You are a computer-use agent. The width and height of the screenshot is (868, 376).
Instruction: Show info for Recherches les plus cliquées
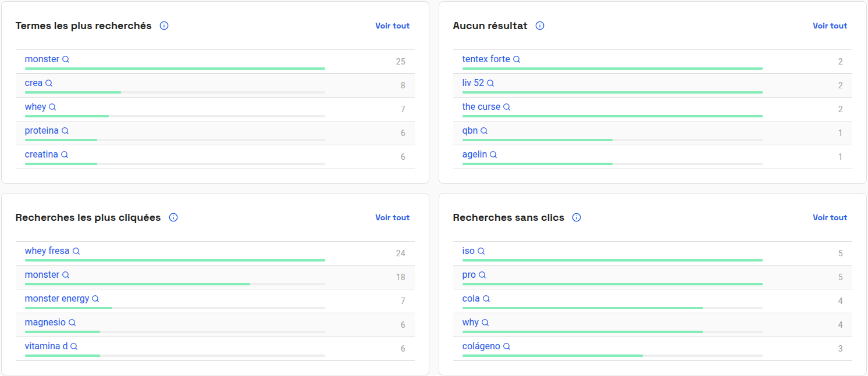point(173,217)
